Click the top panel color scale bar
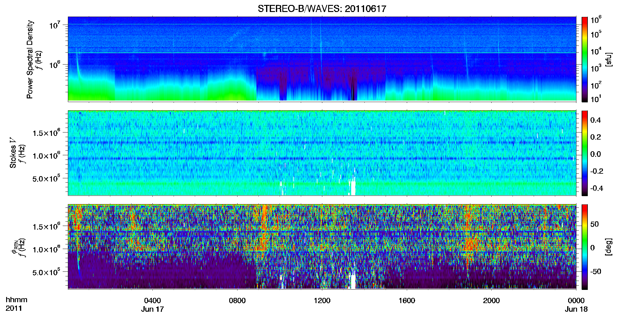Screen dimensions: 644x332 pos(585,59)
